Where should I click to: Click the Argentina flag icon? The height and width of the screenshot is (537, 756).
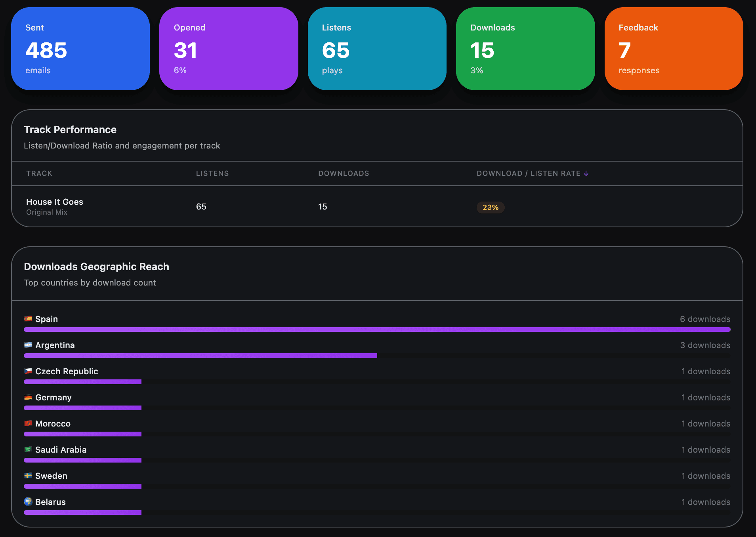28,345
